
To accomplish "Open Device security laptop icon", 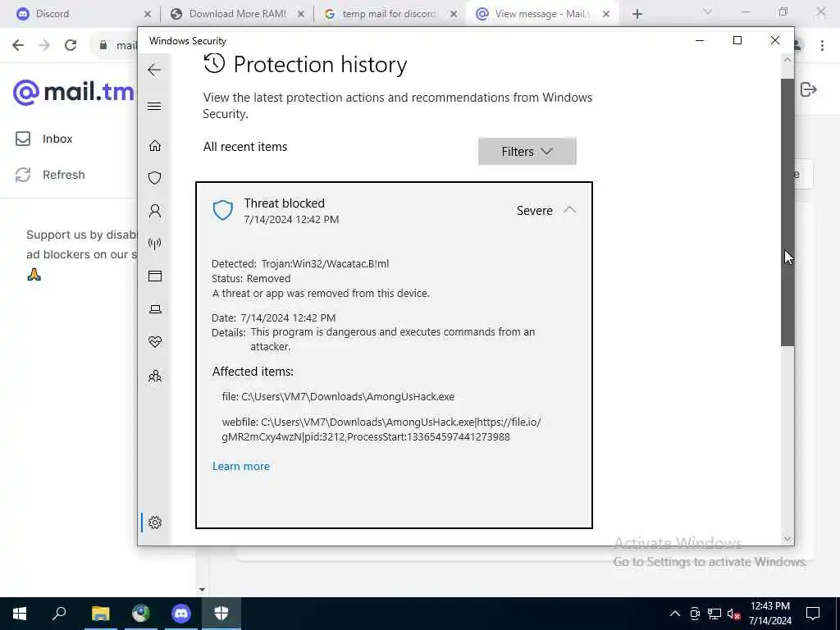I will click(155, 309).
